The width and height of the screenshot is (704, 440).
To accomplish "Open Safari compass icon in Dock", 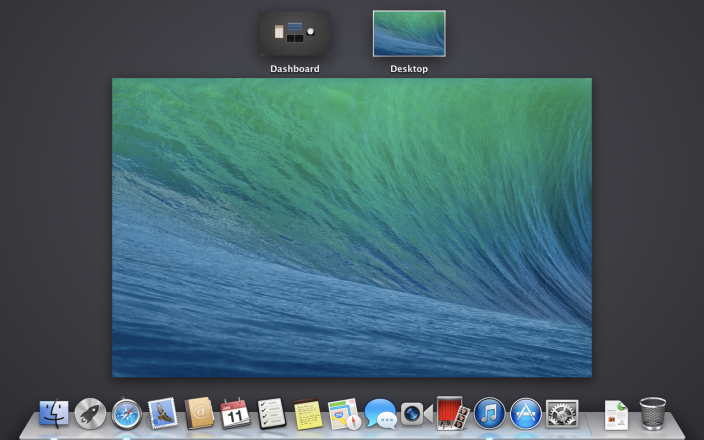I will point(127,413).
